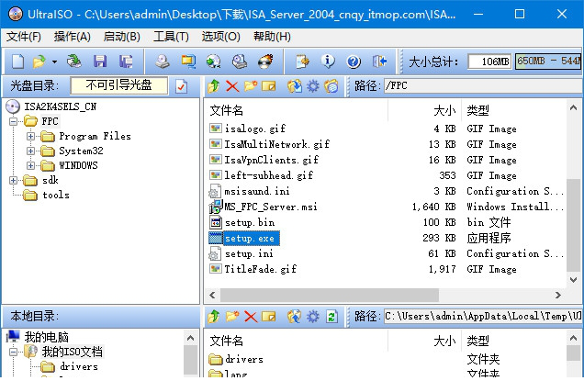Click the Compress ISO toolbar icon
This screenshot has width=584, height=392.
click(x=240, y=62)
